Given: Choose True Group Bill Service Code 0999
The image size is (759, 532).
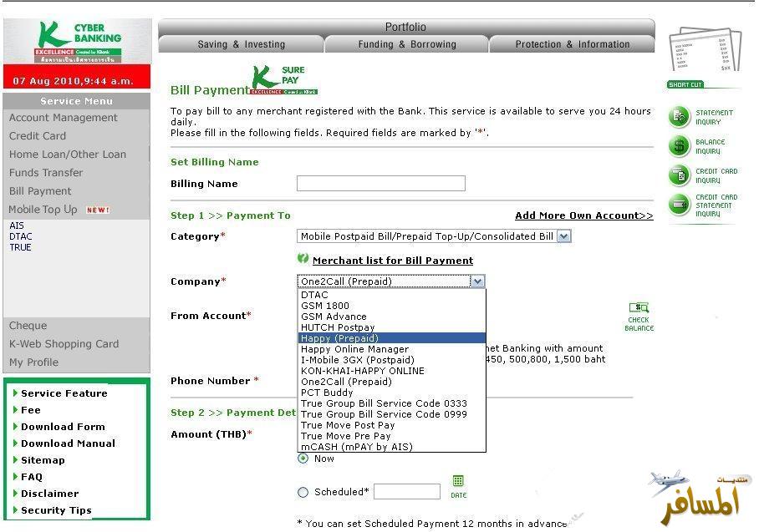Looking at the screenshot, I should (391, 414).
